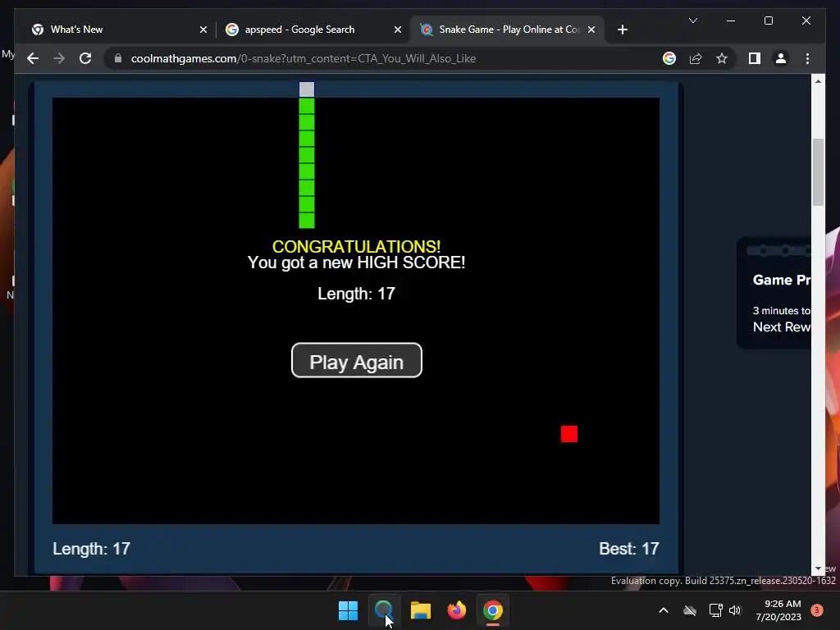This screenshot has width=840, height=630.
Task: Click the vertical scrollbar thumb
Action: (x=818, y=172)
